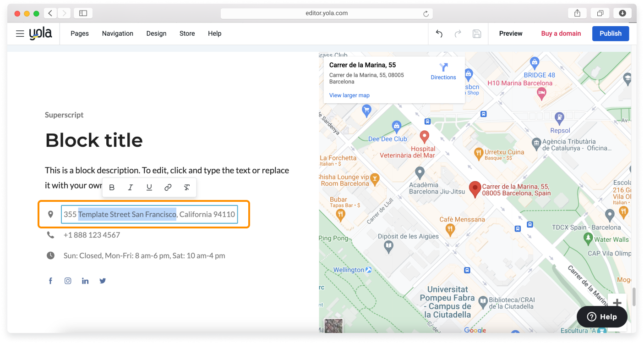644x344 pixels.
Task: Click the opening hours text line
Action: coord(144,255)
